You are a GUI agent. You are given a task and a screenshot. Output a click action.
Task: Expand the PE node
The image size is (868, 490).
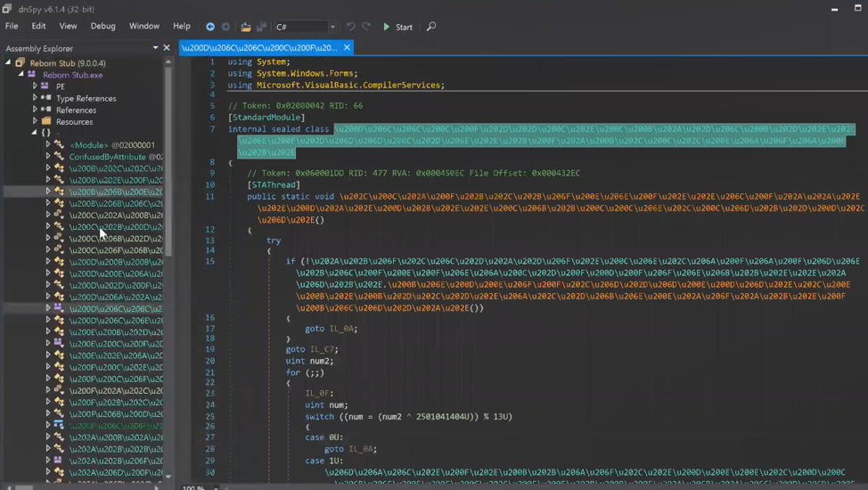[36, 86]
